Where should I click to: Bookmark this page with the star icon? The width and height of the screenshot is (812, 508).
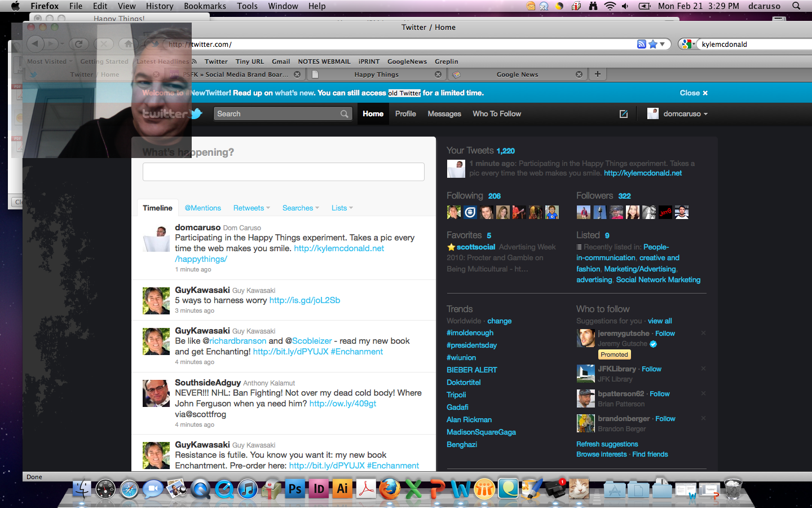coord(653,44)
